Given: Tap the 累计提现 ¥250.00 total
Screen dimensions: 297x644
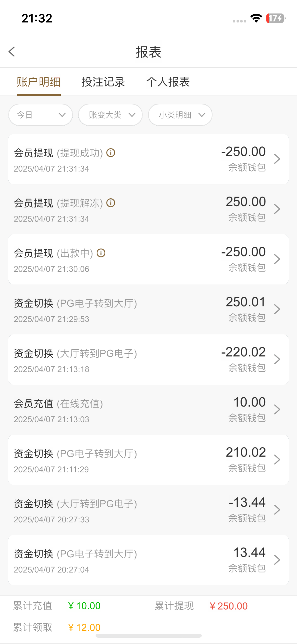Looking at the screenshot, I should [228, 606].
